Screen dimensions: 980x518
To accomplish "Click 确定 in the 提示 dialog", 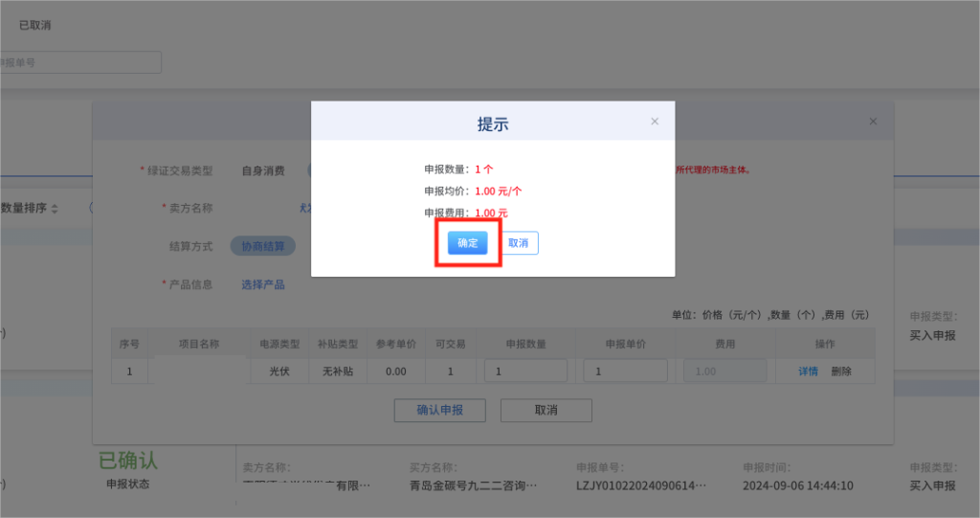I will 467,243.
